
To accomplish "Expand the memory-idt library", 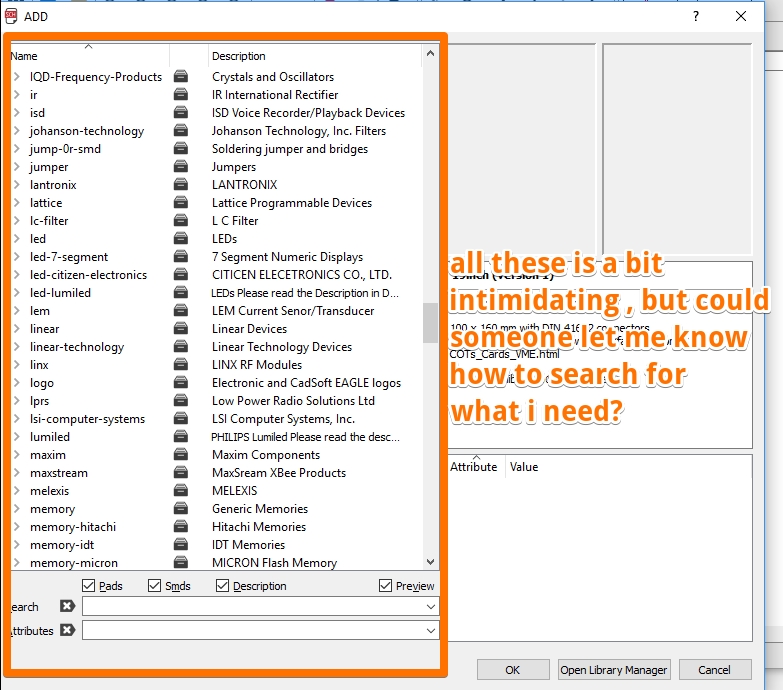I will click(x=16, y=544).
